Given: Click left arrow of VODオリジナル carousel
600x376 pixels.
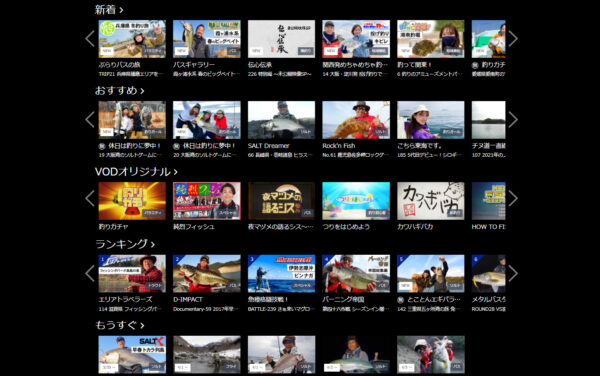Looking at the screenshot, I should click(x=90, y=199).
